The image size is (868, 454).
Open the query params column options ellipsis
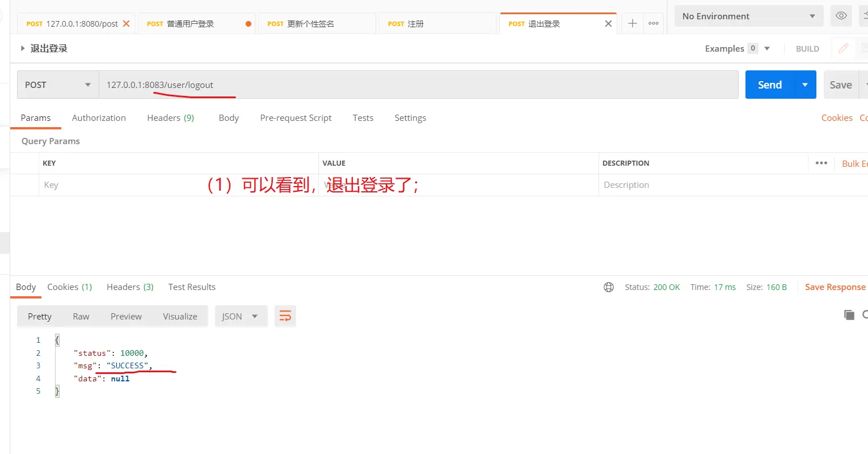point(821,163)
